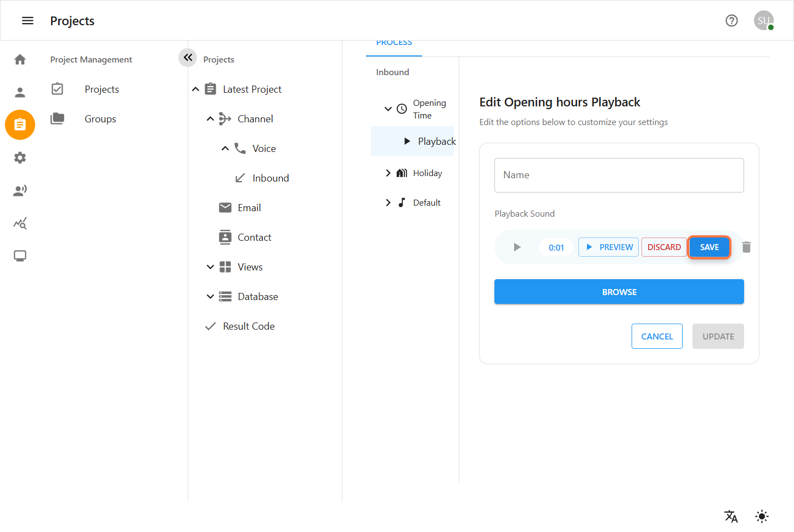794x532 pixels.
Task: Toggle the light/dark theme sun icon
Action: [x=762, y=516]
